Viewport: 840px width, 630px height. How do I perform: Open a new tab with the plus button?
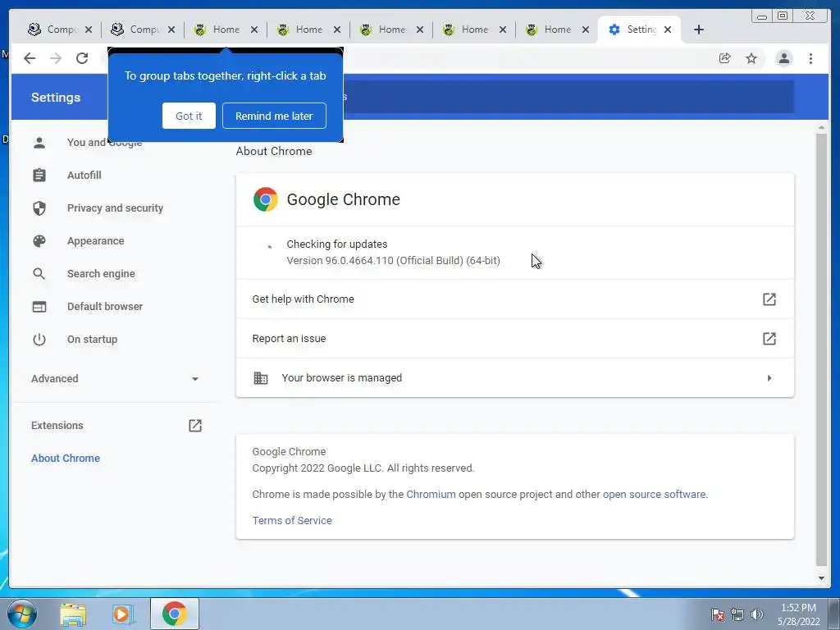[x=699, y=30]
